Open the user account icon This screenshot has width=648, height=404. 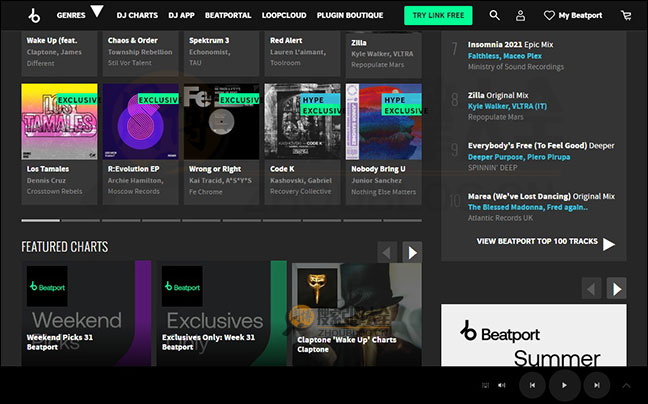[520, 16]
